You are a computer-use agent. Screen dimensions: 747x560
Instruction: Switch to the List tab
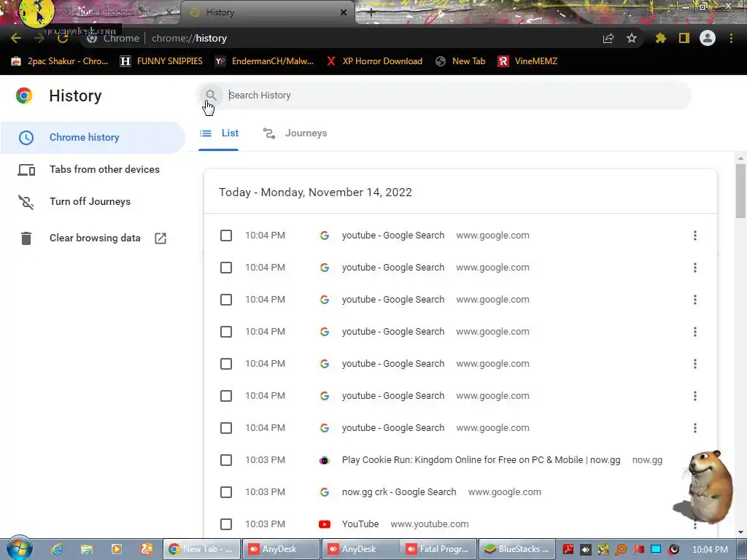(x=219, y=133)
